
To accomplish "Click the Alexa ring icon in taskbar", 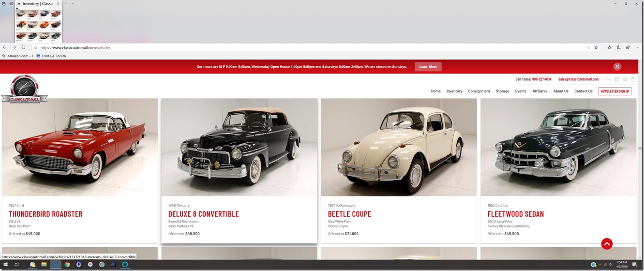I will pyautogui.click(x=124, y=265).
